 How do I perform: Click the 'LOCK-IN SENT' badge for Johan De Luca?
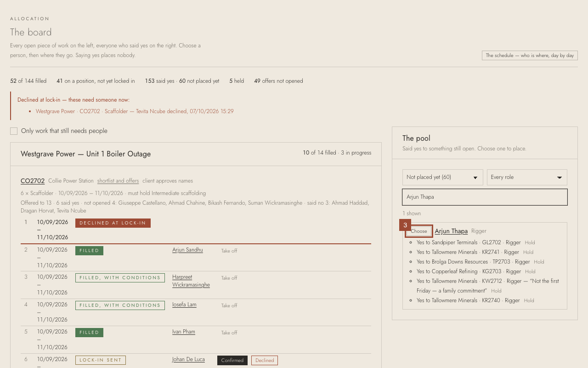point(101,360)
